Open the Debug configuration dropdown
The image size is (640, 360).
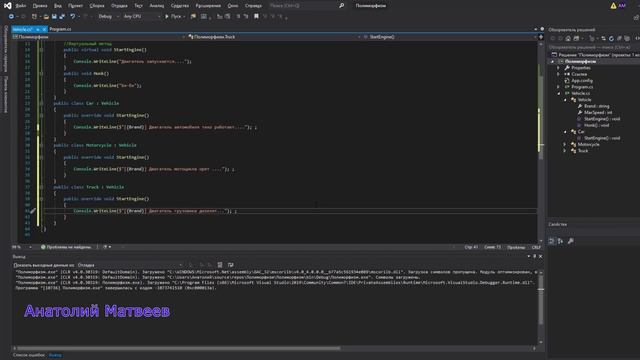(108, 16)
